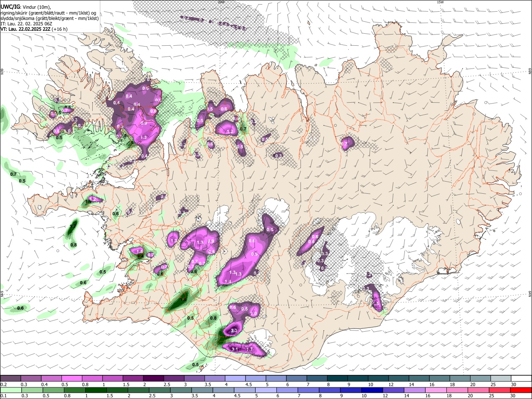Click bright pink 0.5 swatch in upper legend row
532x399 pixels.
[71, 379]
